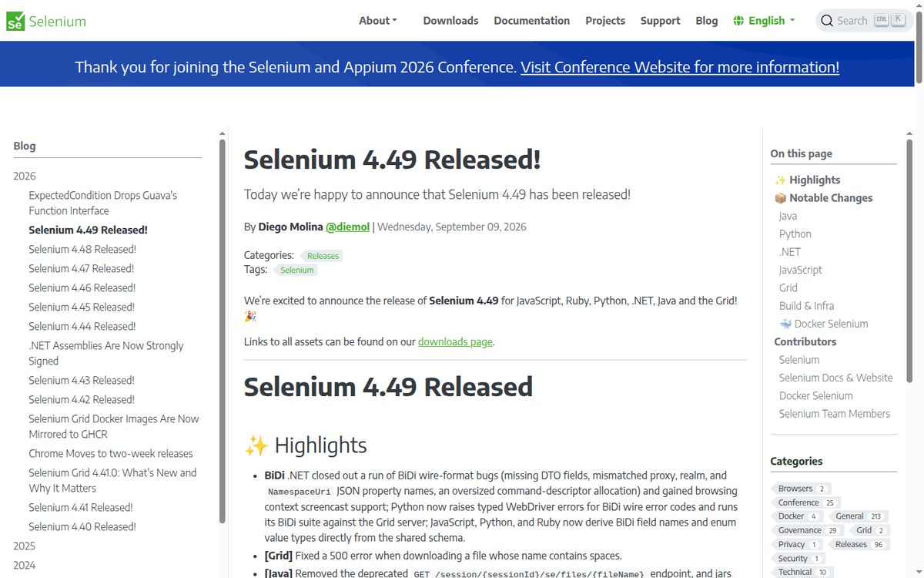The height and width of the screenshot is (578, 924).
Task: Open Selenium 4.40 Released! post
Action: [82, 526]
